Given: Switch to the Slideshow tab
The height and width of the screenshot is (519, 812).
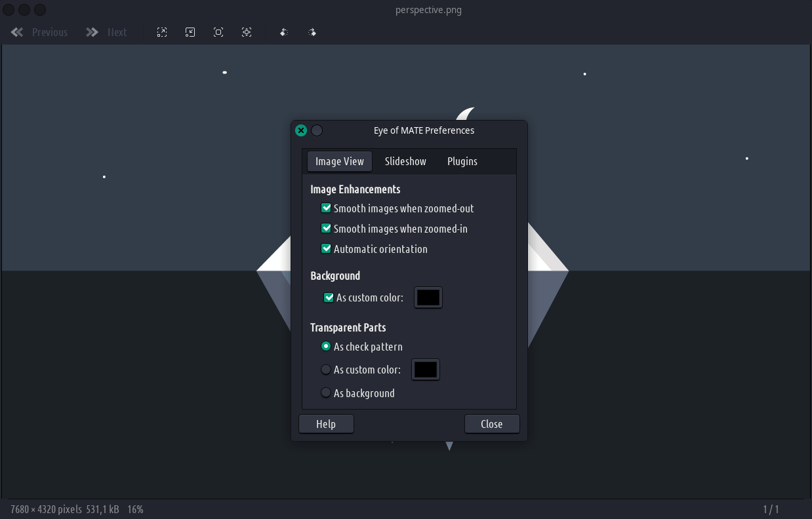Looking at the screenshot, I should pos(405,161).
